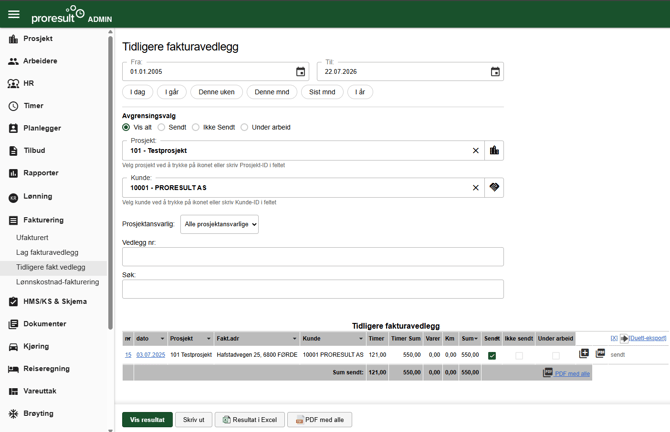
Task: Click the Kjøring car icon
Action: point(13,347)
